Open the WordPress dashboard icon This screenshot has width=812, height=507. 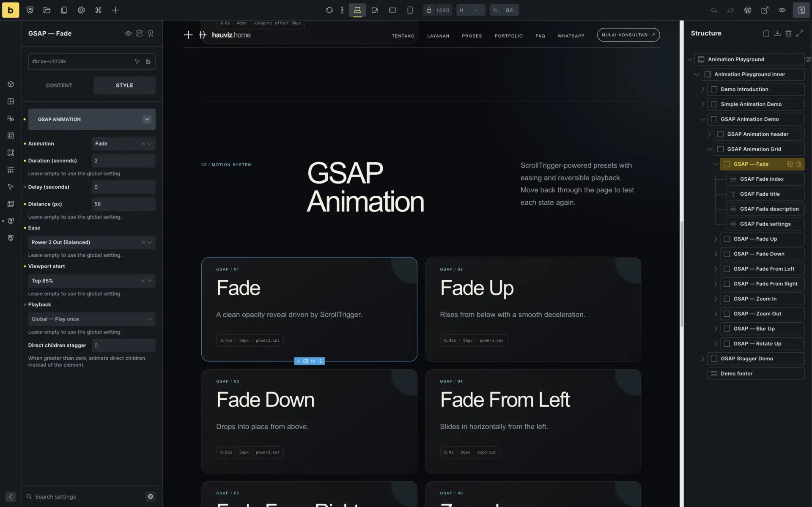tap(748, 10)
